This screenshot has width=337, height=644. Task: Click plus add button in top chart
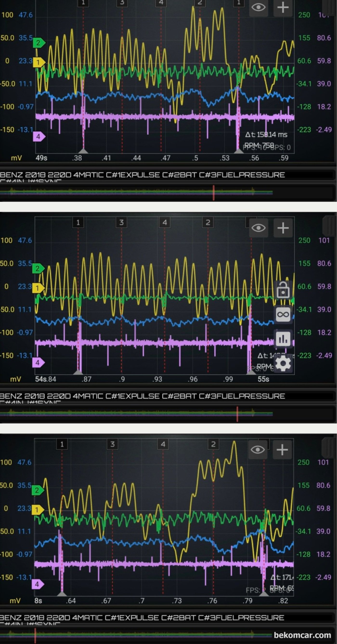pos(283,7)
